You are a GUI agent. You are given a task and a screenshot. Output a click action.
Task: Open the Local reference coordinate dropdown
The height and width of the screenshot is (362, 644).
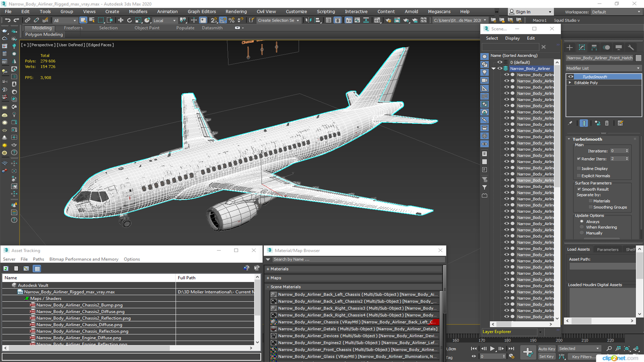(164, 20)
